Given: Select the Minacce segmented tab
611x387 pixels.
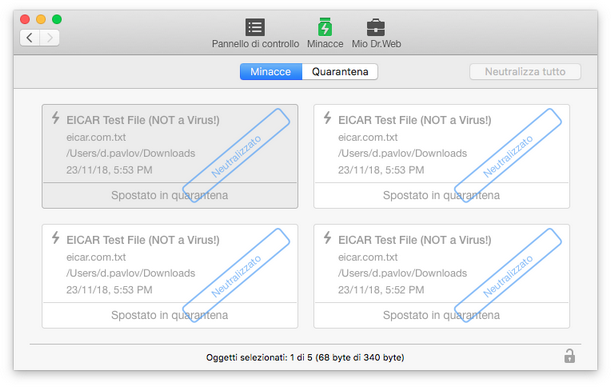Looking at the screenshot, I should 271,72.
